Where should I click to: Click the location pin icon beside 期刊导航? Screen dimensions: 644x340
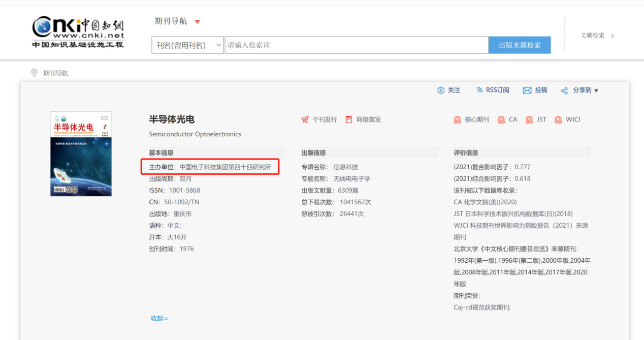click(34, 73)
